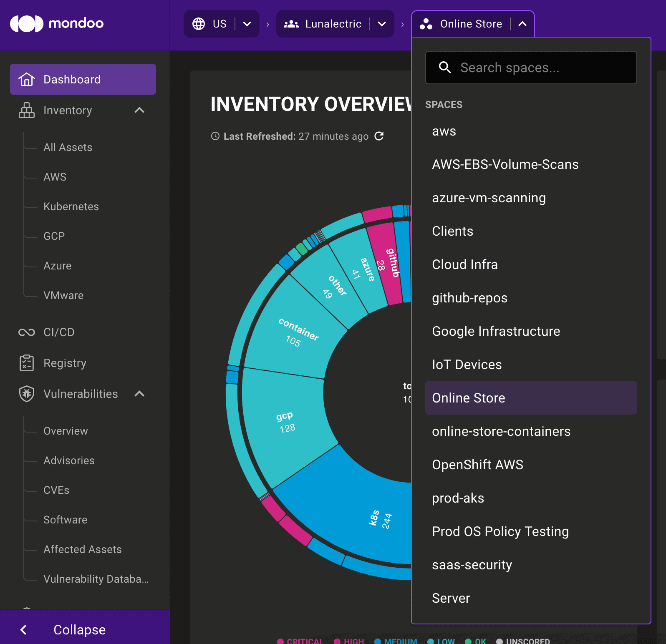Open the US region dropdown

(x=247, y=24)
